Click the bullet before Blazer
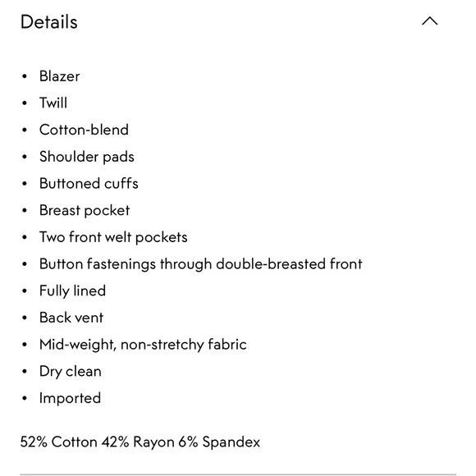The width and height of the screenshot is (476, 476). [25, 76]
